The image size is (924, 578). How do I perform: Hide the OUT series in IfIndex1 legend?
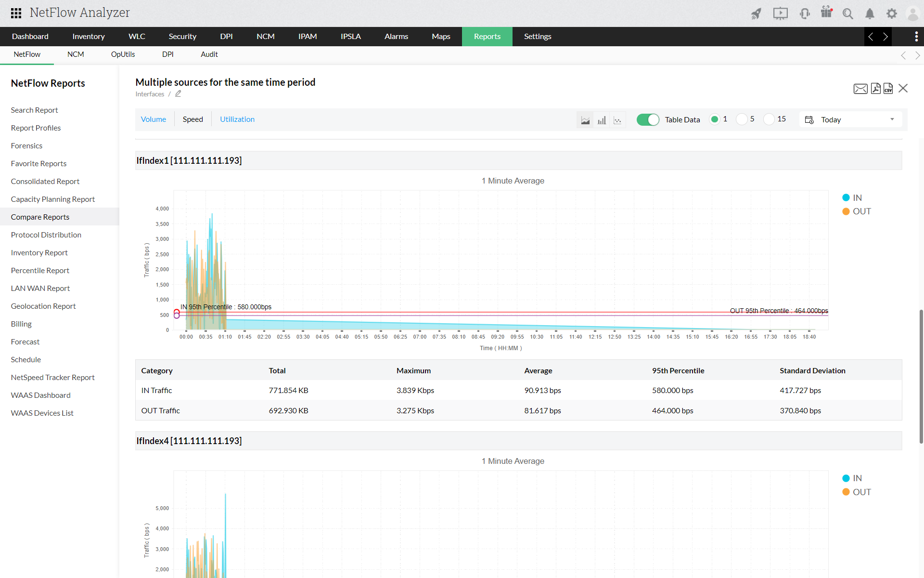pyautogui.click(x=857, y=211)
